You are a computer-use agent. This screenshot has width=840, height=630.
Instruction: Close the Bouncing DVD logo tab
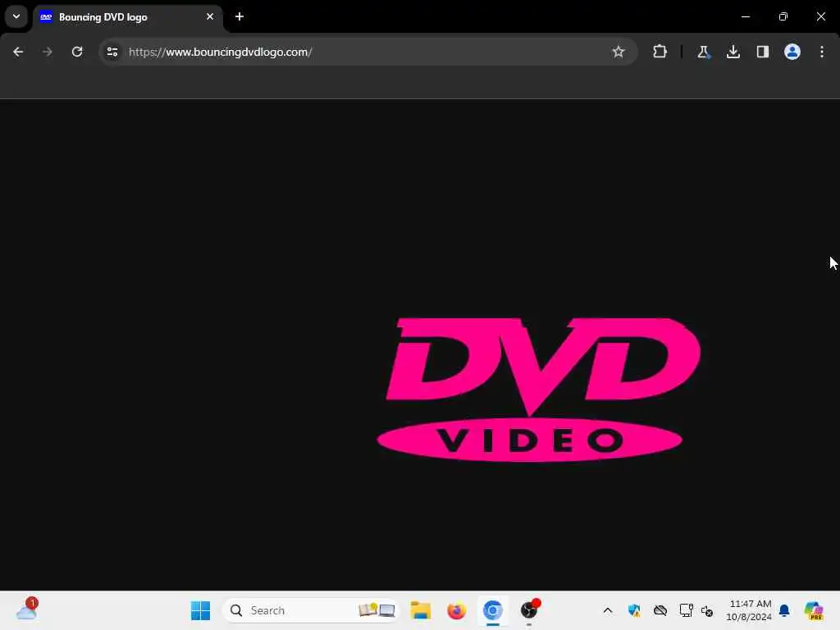coord(210,16)
